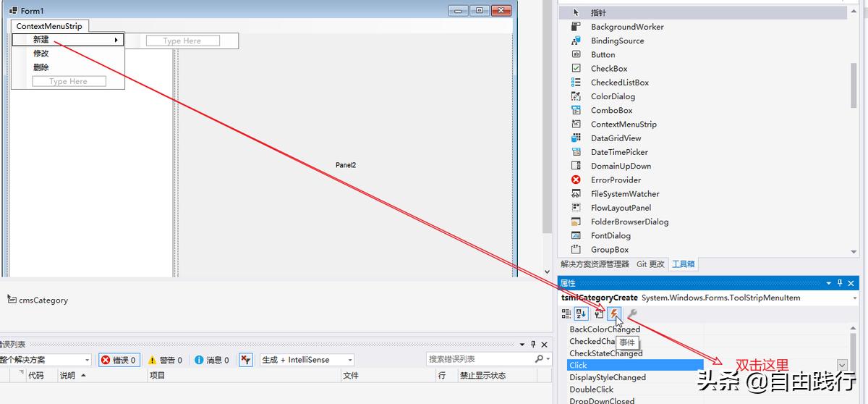Click the 搜索错误列表 search box
This screenshot has width=868, height=404.
480,359
